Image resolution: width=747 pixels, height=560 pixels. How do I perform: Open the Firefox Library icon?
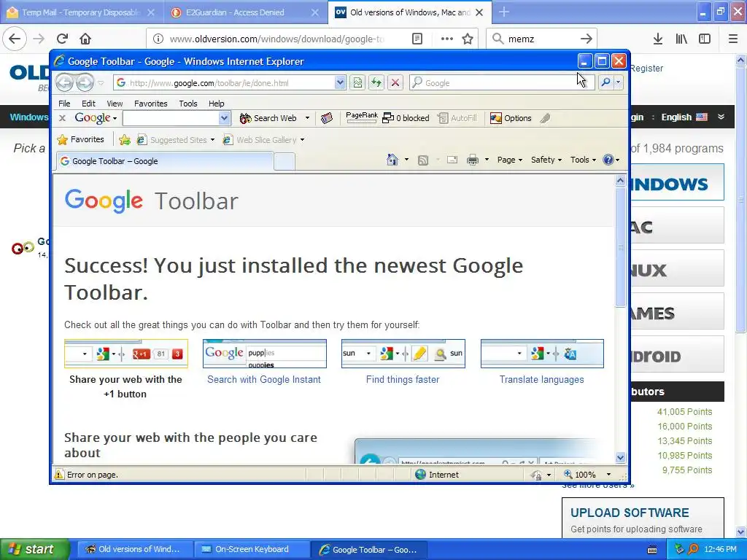tap(681, 39)
